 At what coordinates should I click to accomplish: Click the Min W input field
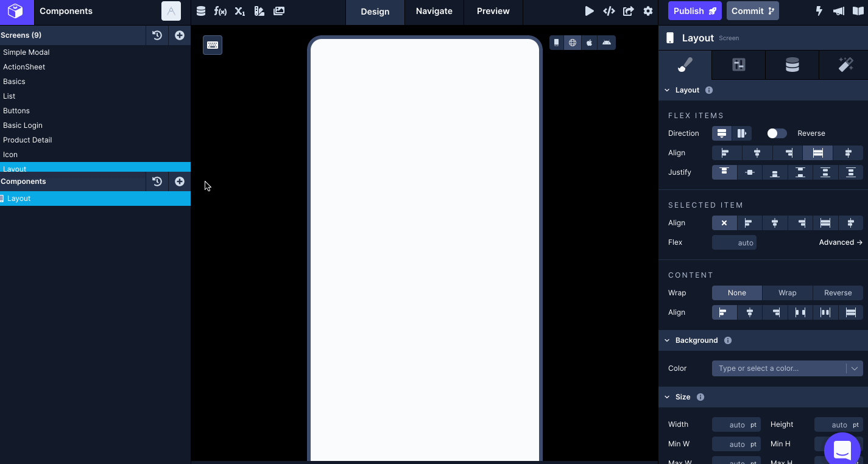(x=736, y=445)
